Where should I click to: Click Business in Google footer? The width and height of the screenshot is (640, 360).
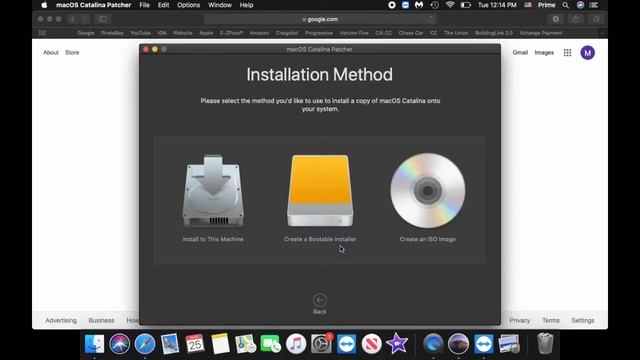[x=101, y=320]
